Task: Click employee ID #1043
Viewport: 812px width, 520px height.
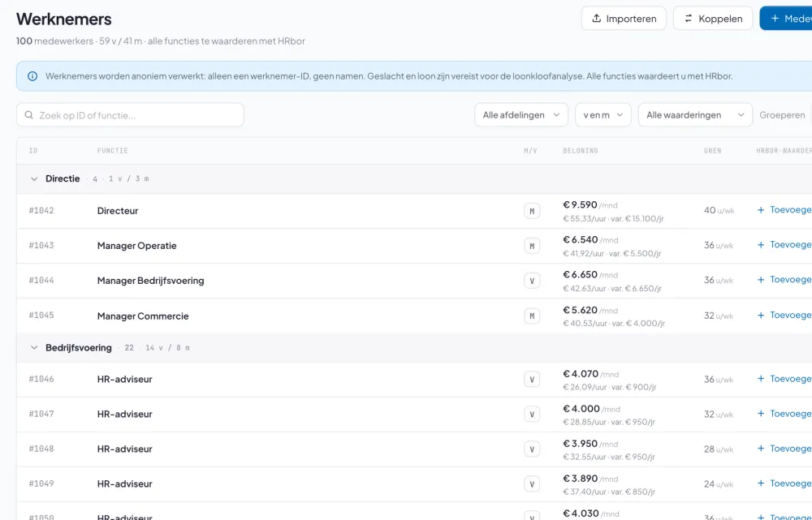Action: click(41, 245)
